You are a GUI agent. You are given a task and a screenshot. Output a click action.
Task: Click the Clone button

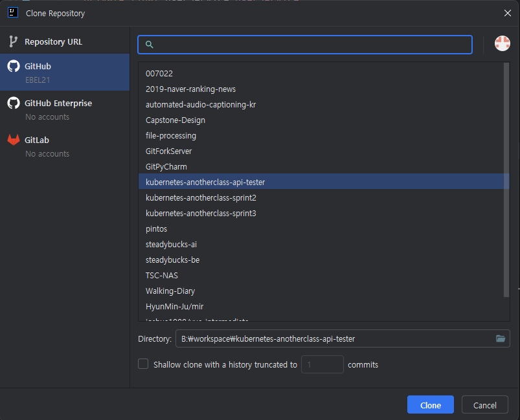point(431,404)
